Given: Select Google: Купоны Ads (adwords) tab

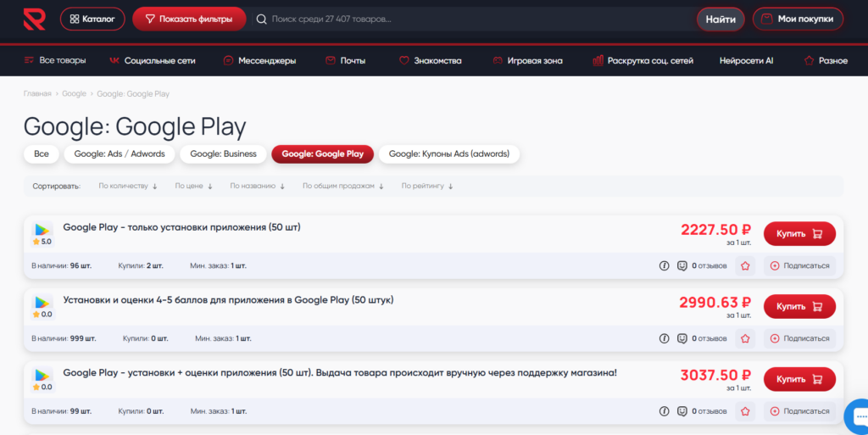Looking at the screenshot, I should [449, 153].
